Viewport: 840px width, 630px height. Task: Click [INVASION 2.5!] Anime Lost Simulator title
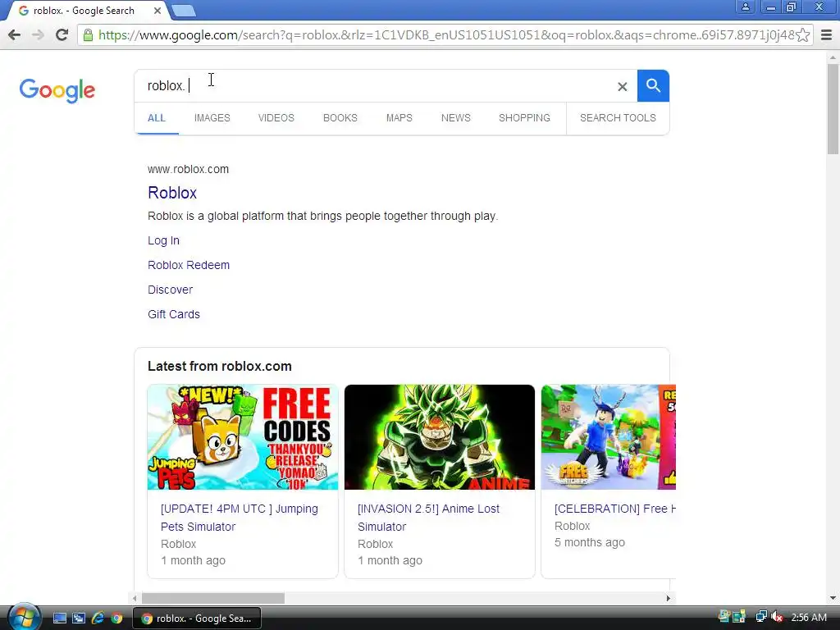[x=428, y=518]
